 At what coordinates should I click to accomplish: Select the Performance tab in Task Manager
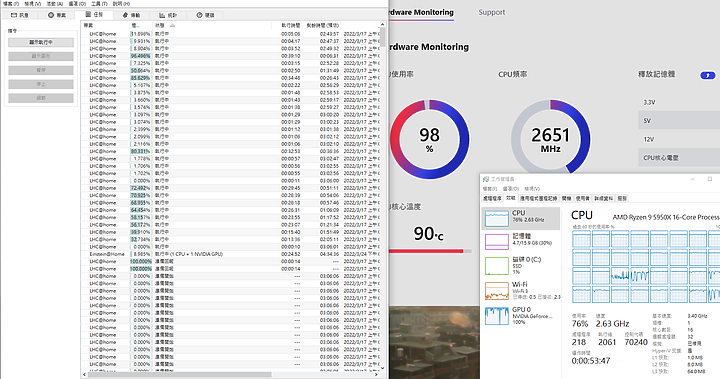coord(511,198)
